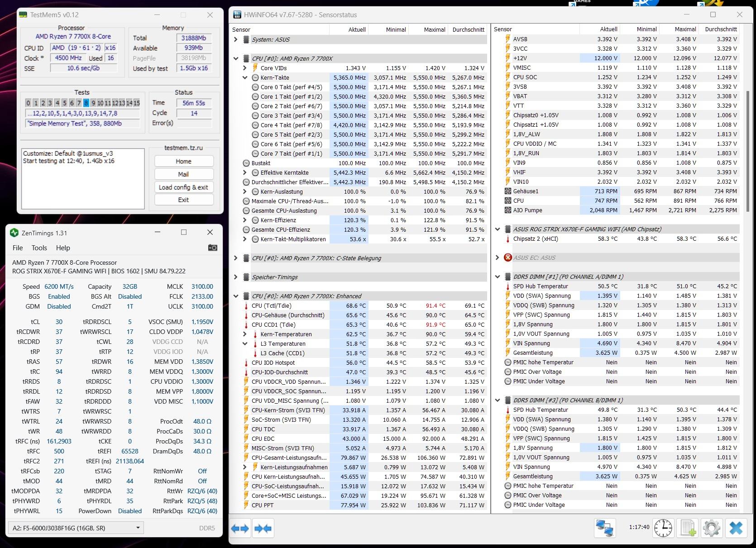Image resolution: width=756 pixels, height=548 pixels.
Task: Click the Durchschnitt column header, right pane
Action: (719, 29)
